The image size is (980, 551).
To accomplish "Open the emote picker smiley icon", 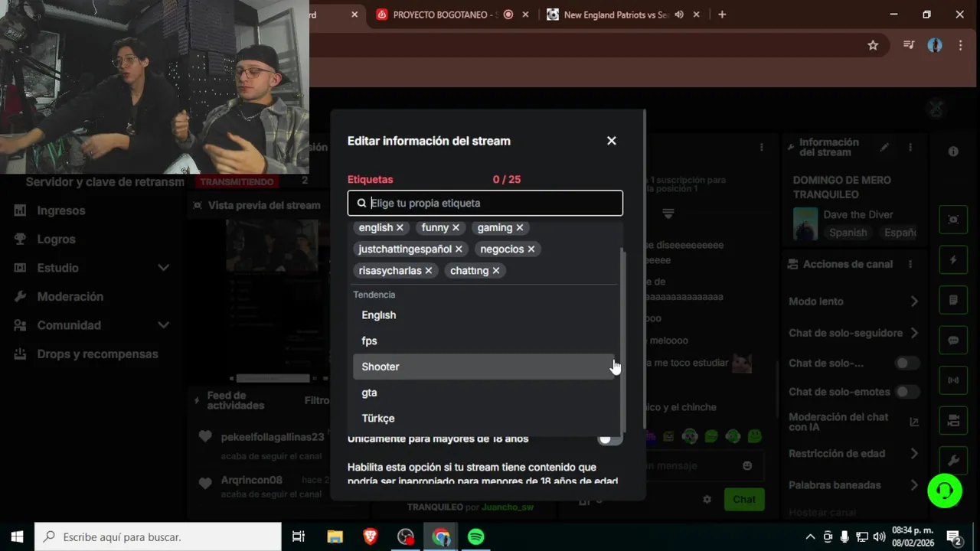I will (747, 465).
